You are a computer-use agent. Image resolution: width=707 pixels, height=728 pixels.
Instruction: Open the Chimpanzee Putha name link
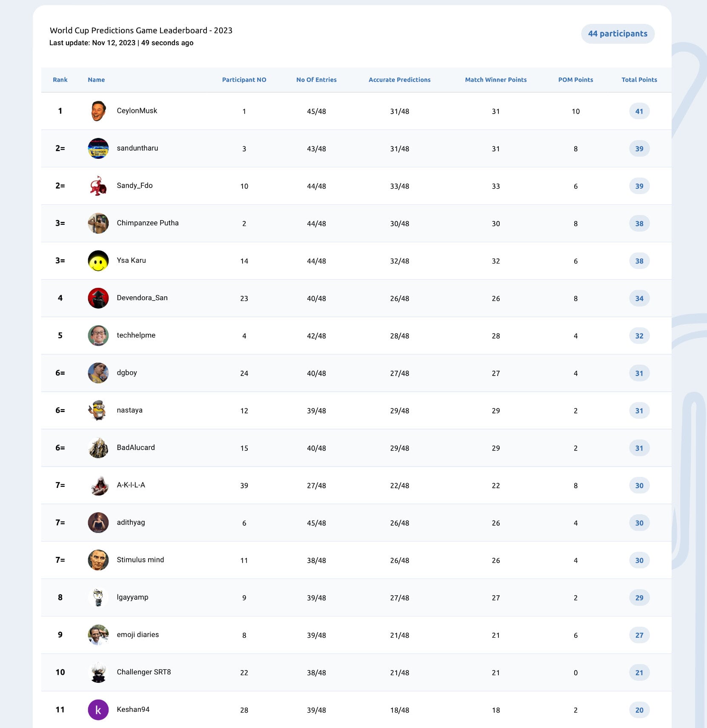click(148, 223)
